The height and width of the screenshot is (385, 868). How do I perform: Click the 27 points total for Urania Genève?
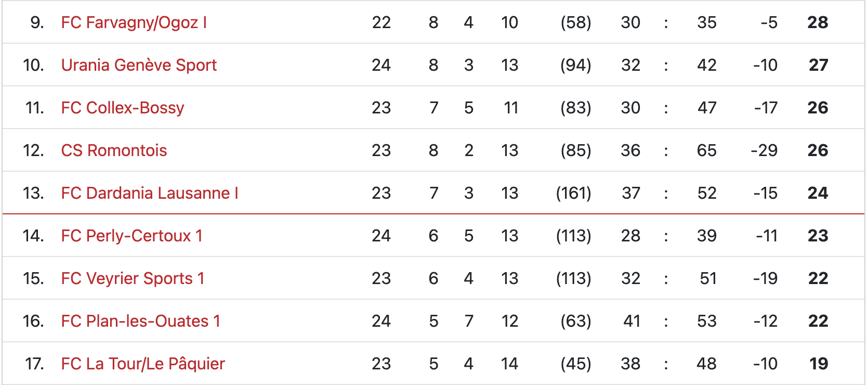(818, 65)
